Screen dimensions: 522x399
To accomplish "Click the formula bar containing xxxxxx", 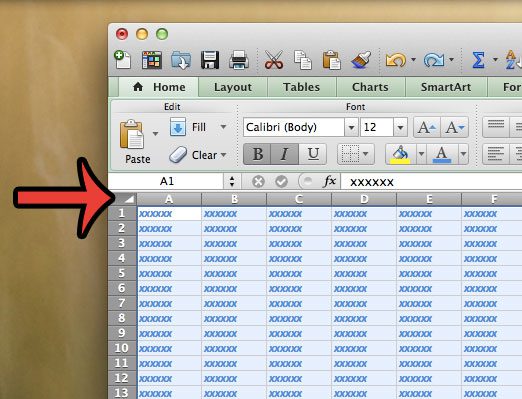I will [431, 182].
